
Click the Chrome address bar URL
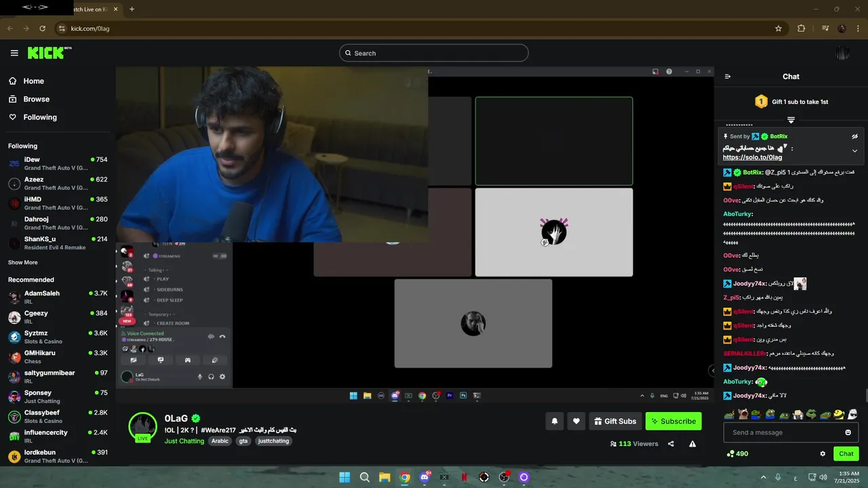[x=90, y=28]
